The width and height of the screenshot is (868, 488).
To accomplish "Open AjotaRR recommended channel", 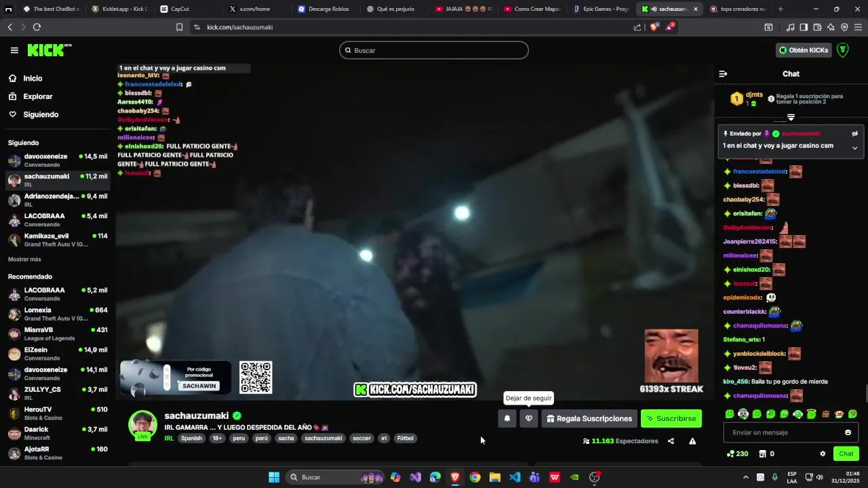I will click(58, 453).
